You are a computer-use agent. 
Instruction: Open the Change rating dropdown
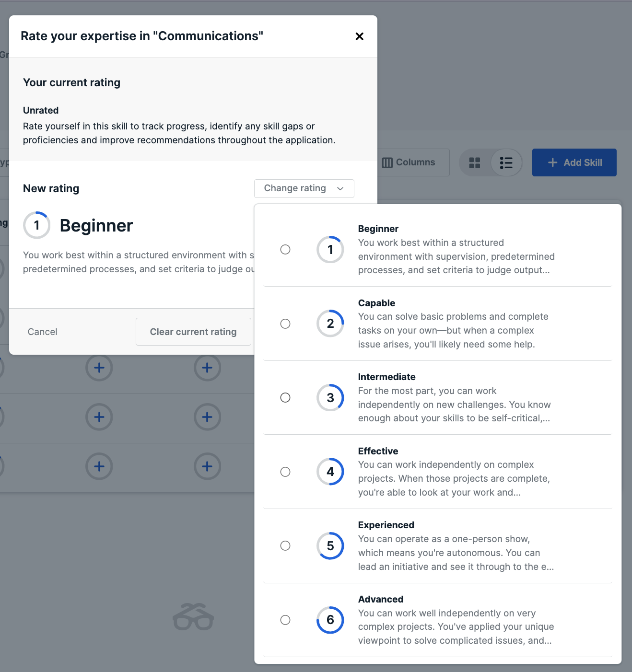(x=304, y=188)
